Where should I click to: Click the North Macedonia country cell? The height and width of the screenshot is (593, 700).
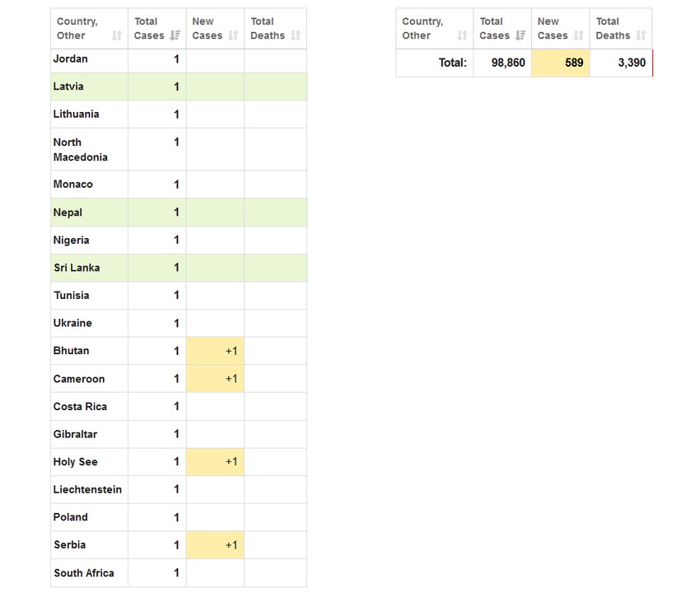pyautogui.click(x=80, y=149)
